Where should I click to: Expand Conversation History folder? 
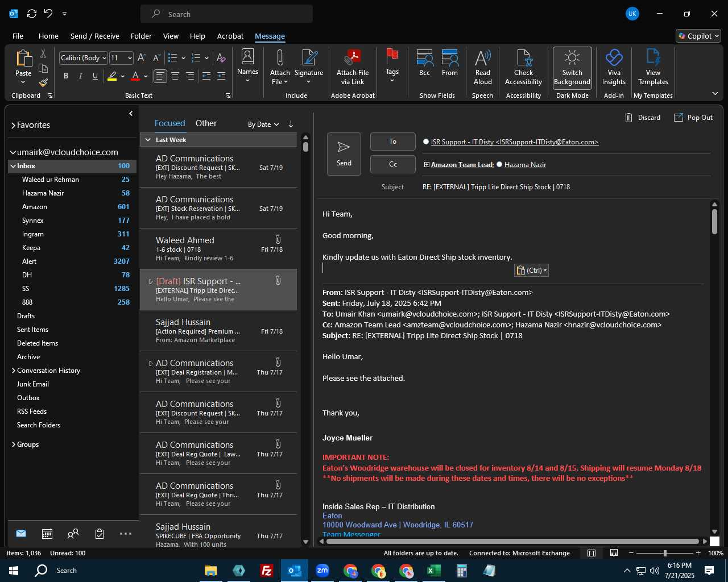pyautogui.click(x=14, y=371)
